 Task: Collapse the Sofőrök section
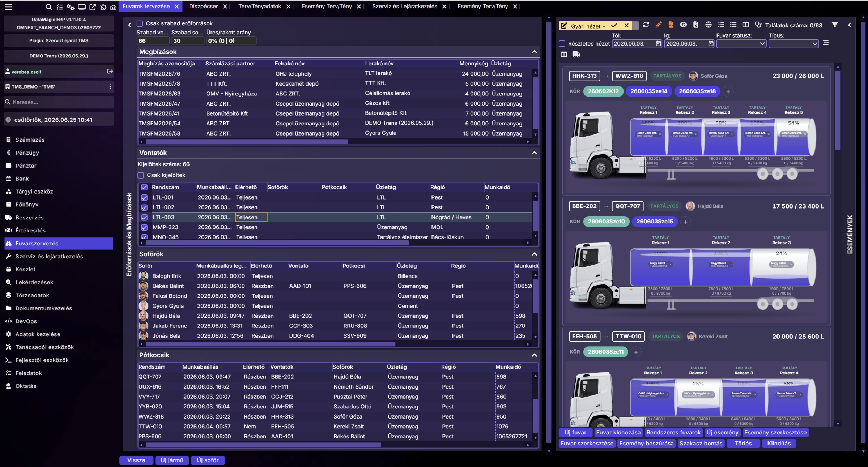[534, 254]
